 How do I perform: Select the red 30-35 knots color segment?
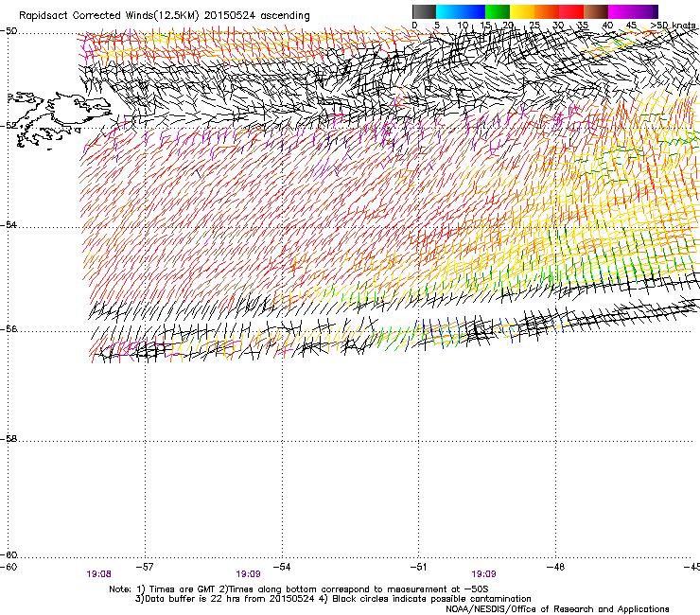(571, 11)
